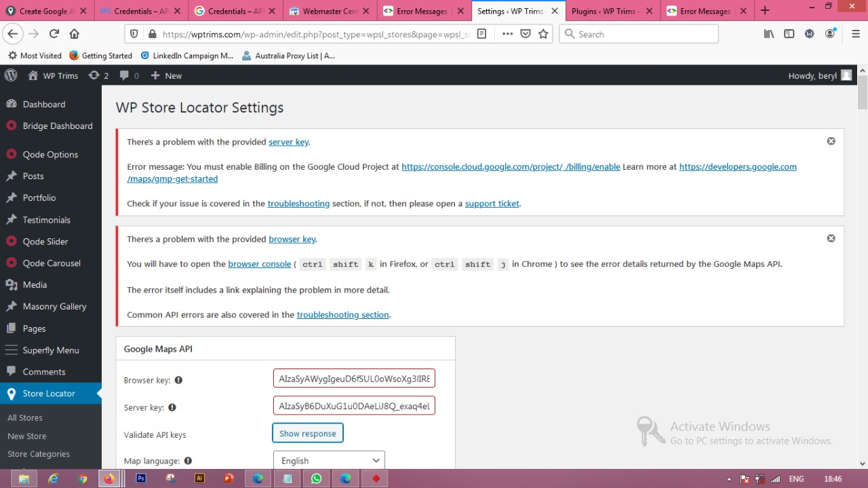Show help tooltip for Server key
868x488 pixels.
point(172,407)
